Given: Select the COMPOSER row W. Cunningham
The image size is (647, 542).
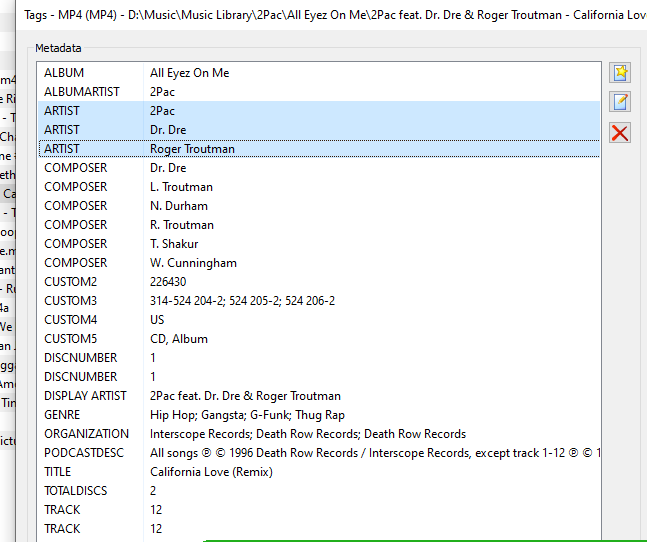Looking at the screenshot, I should (319, 263).
